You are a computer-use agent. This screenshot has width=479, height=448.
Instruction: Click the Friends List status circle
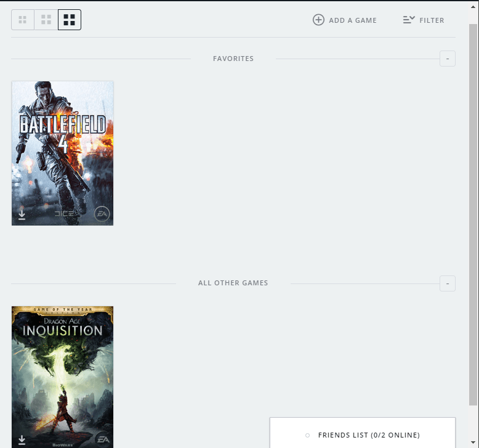point(307,435)
